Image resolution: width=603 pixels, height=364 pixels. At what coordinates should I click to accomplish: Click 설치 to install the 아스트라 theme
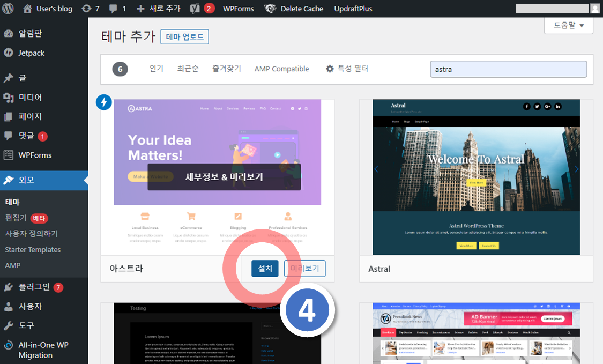point(265,269)
